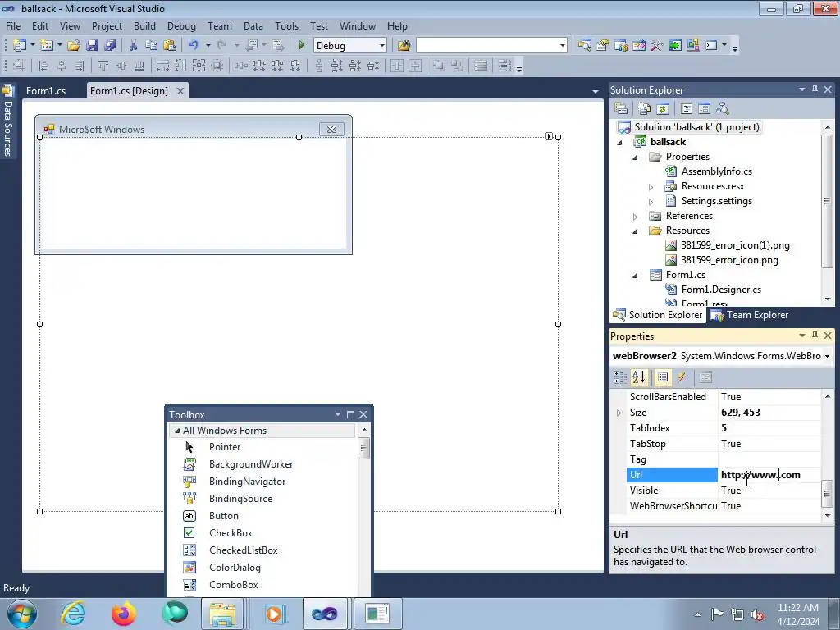The image size is (840, 630).
Task: Open Internet Explorer from the taskbar
Action: 73,614
